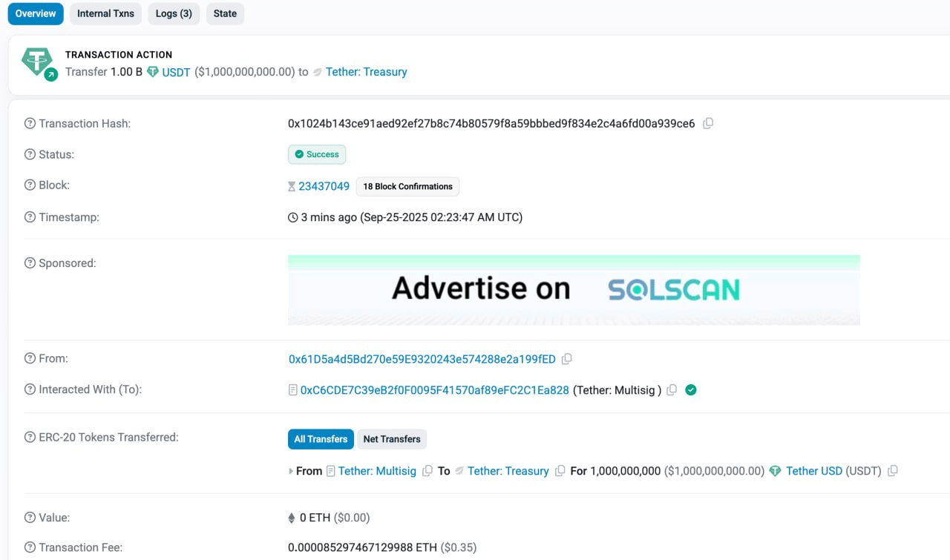Viewport: 950px width, 560px height.
Task: Click the Advertise on Solscan banner
Action: [x=574, y=290]
